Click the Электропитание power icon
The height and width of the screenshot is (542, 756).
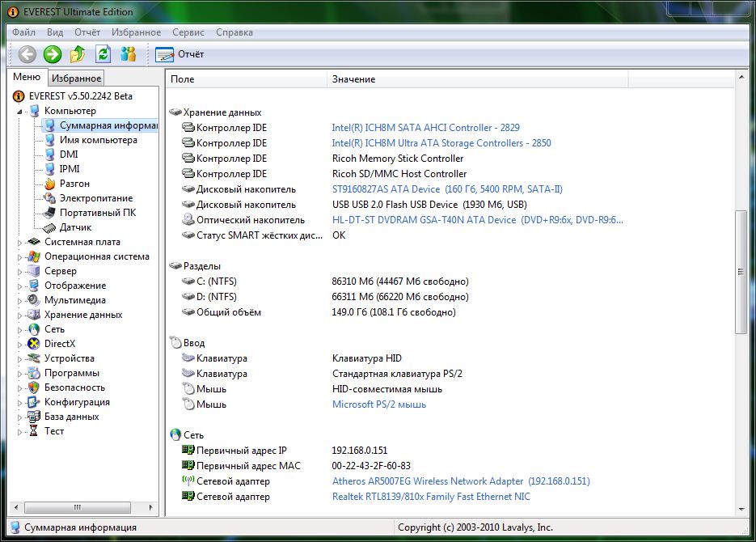point(49,198)
